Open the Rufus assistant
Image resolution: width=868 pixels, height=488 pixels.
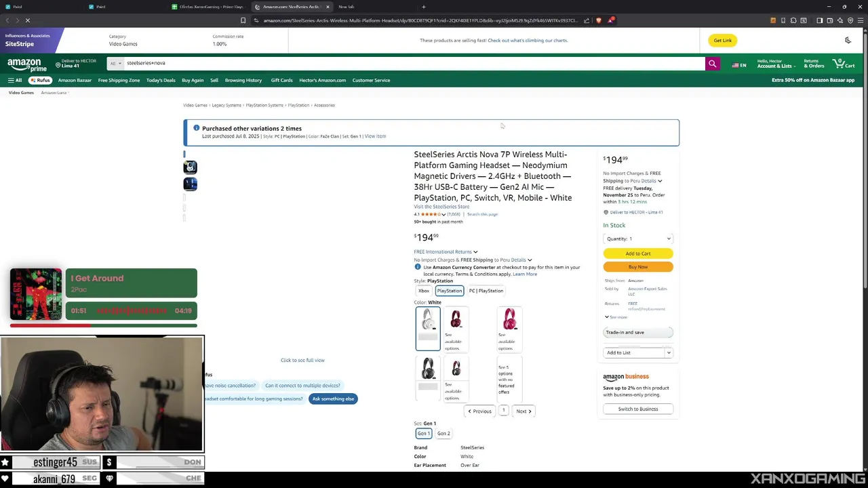(x=40, y=80)
